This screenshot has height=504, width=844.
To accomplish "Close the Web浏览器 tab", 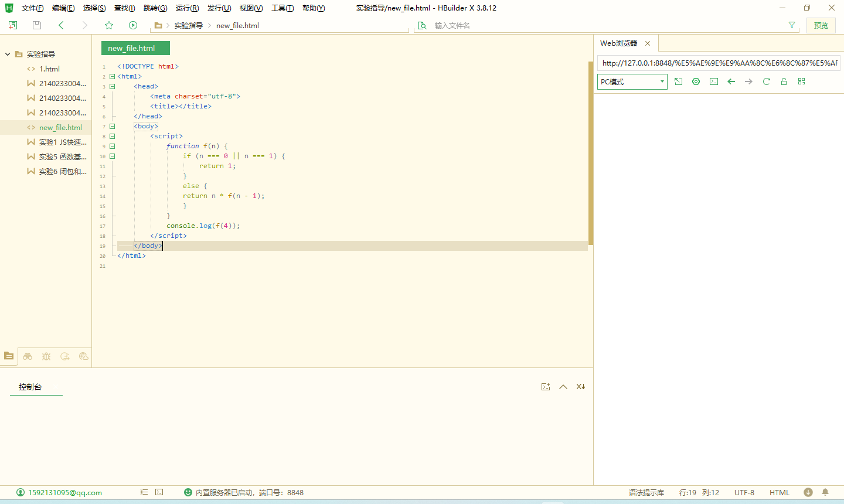I will pos(648,43).
